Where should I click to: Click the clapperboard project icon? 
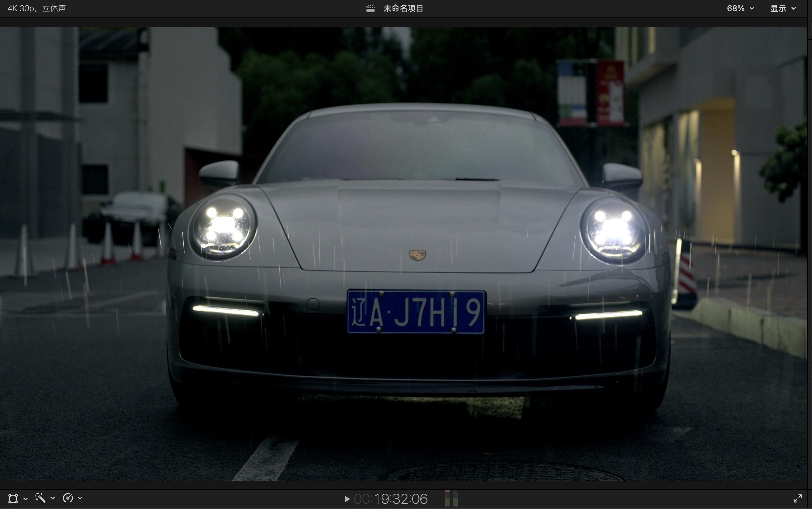(x=371, y=8)
